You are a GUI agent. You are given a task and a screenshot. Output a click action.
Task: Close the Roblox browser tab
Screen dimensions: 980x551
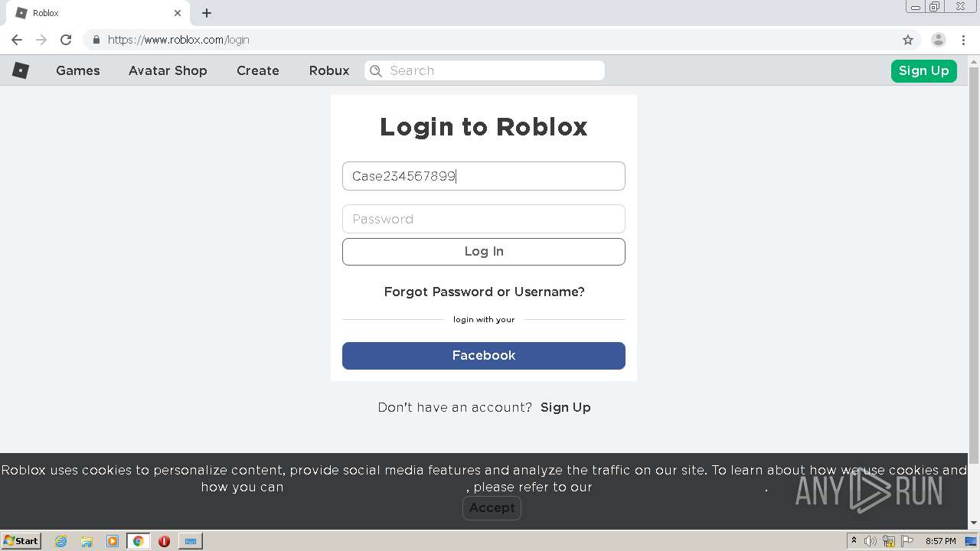pyautogui.click(x=178, y=13)
